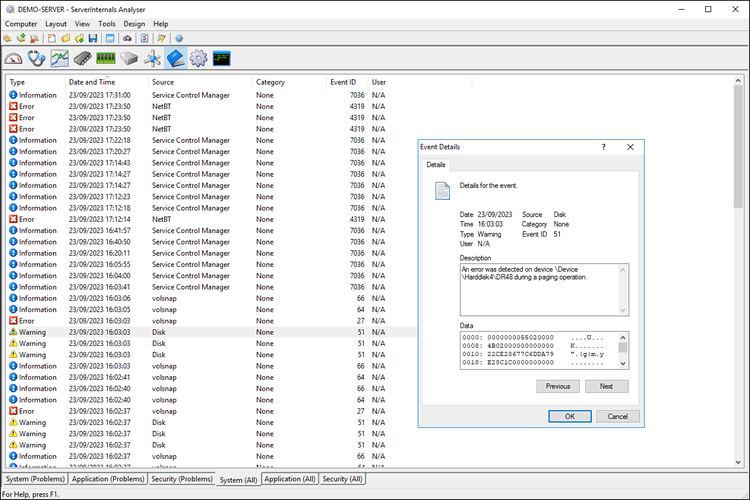Viewport: 750px width, 500px height.
Task: Select the Information event at 23/09/2023 16:20:11
Action: [x=212, y=253]
